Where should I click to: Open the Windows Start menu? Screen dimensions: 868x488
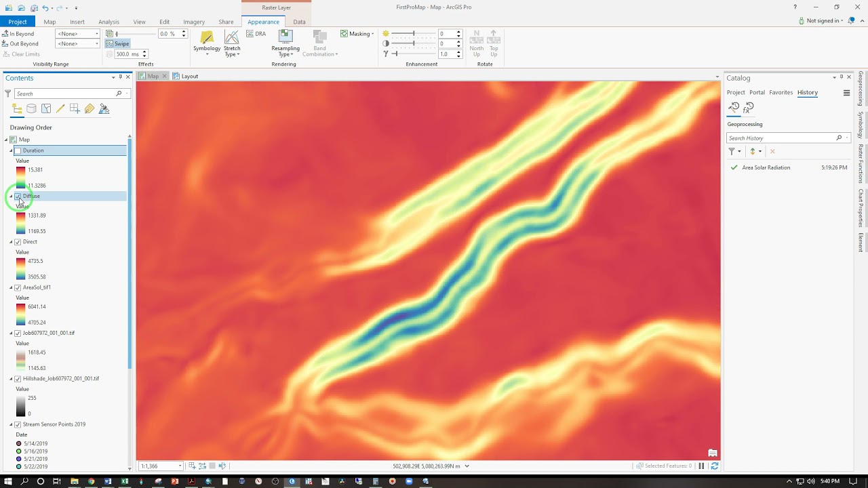pos(7,481)
